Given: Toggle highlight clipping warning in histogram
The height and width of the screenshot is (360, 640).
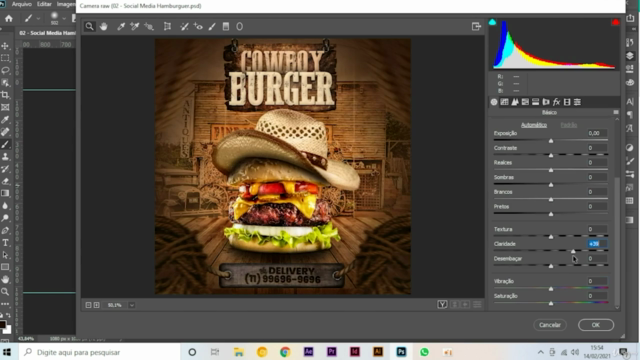Looking at the screenshot, I should click(616, 22).
